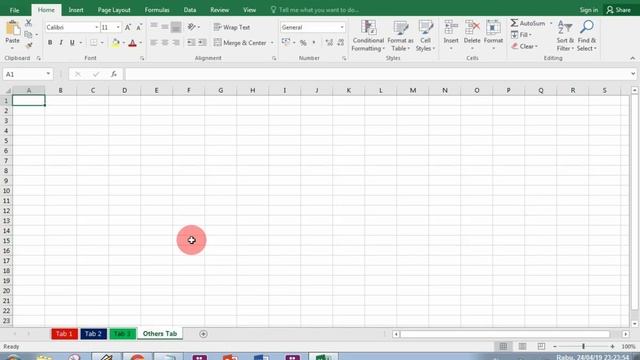The height and width of the screenshot is (360, 640).
Task: Apply the red Font Color A
Action: point(132,42)
